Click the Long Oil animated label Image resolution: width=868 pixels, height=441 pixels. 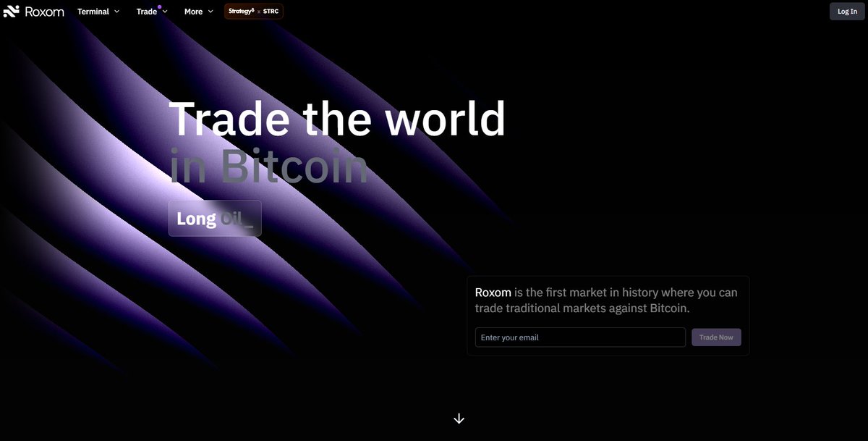coord(215,218)
